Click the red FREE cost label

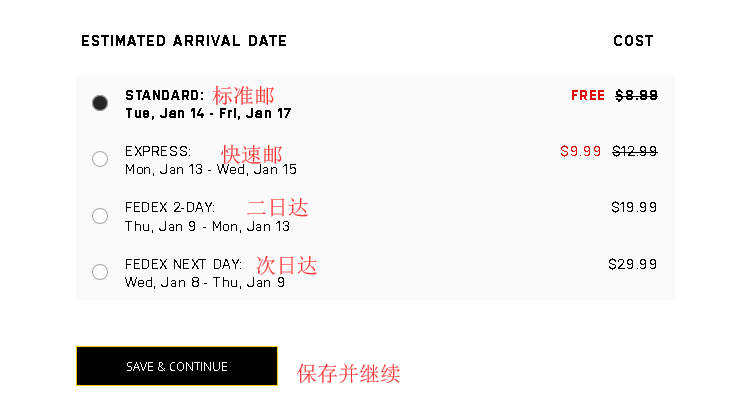pyautogui.click(x=588, y=96)
